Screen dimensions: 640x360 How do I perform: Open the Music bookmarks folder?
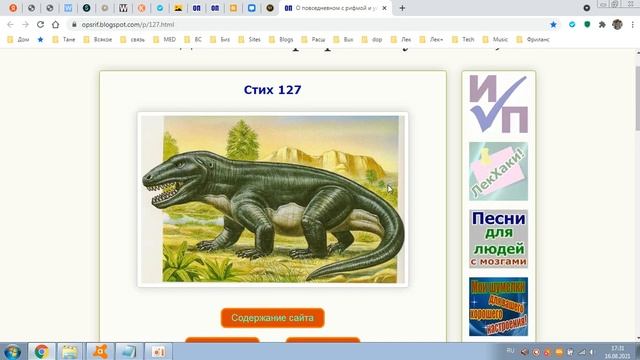pos(496,40)
